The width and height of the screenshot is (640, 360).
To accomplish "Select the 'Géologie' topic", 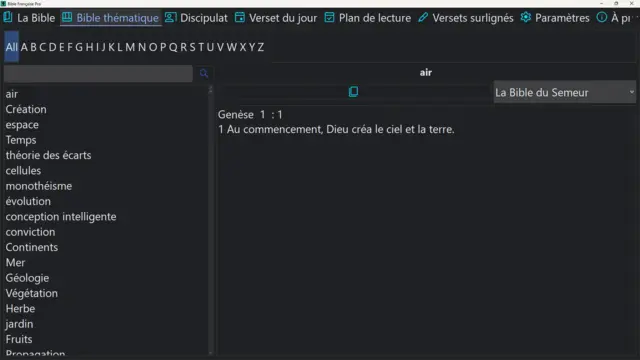I will point(27,278).
